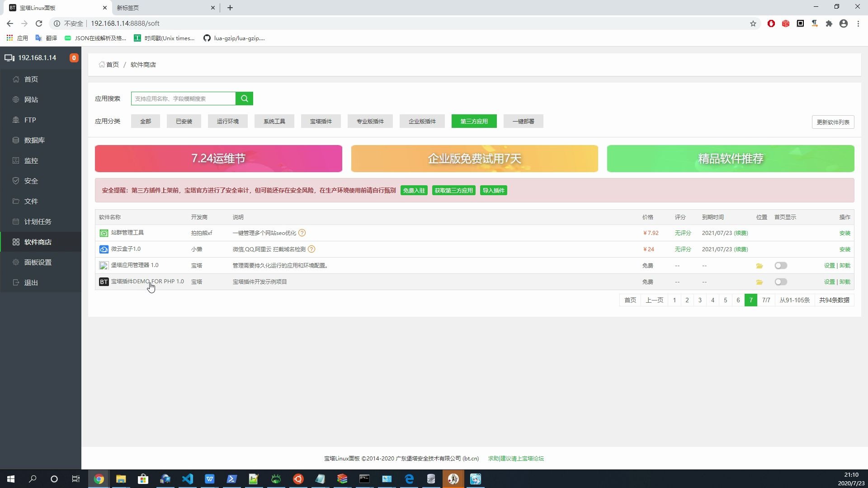Go back to previous page

click(10, 23)
